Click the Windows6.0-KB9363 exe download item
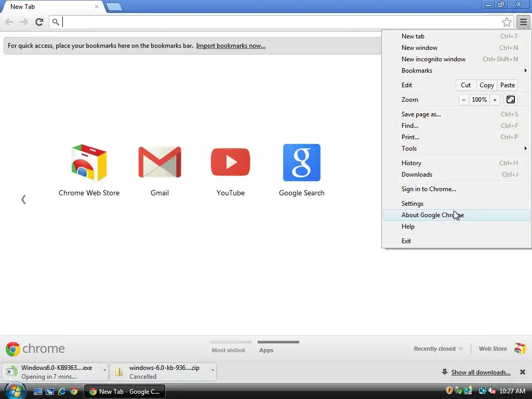This screenshot has height=399, width=532. coord(52,372)
